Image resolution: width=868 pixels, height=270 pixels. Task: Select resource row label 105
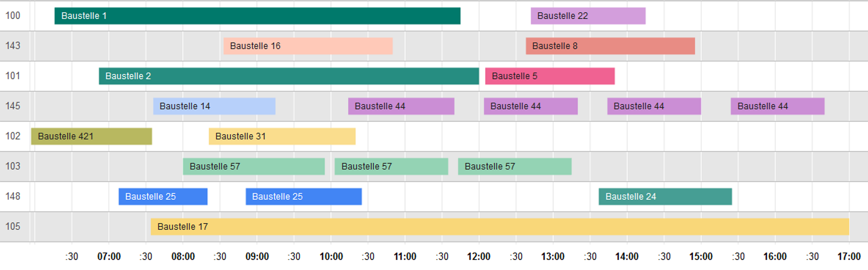[x=13, y=226]
